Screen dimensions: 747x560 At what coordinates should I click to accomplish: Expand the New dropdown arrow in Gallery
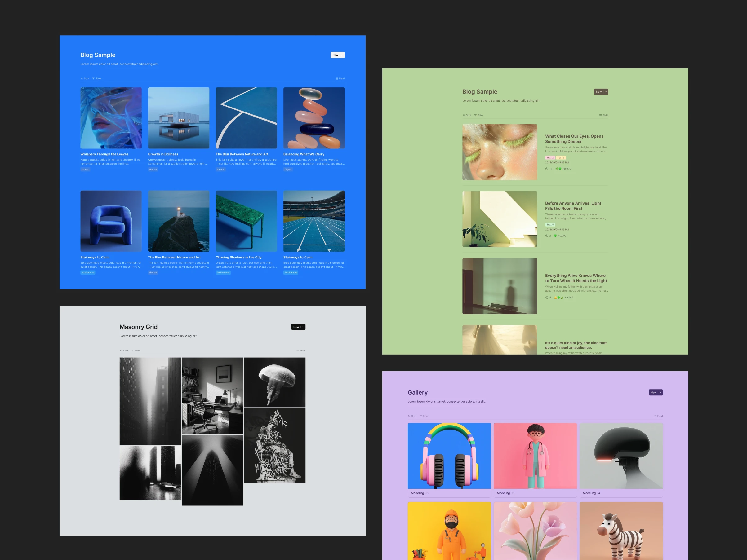660,393
